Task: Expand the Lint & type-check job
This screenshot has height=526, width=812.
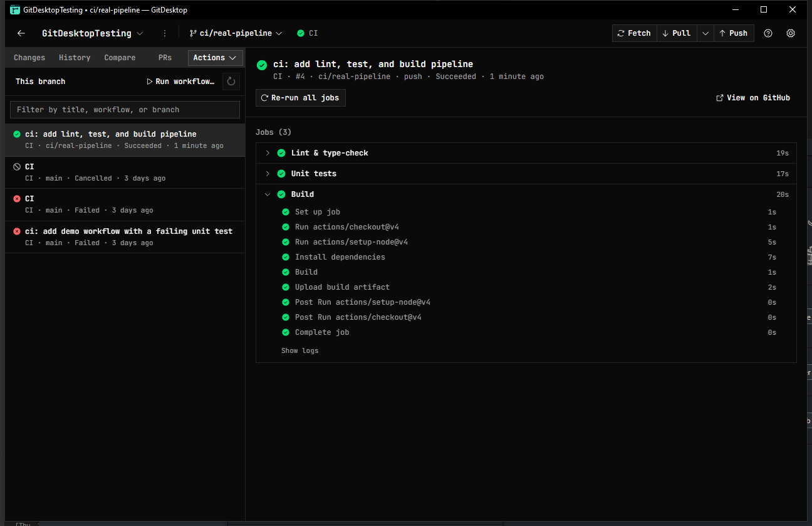Action: 268,153
